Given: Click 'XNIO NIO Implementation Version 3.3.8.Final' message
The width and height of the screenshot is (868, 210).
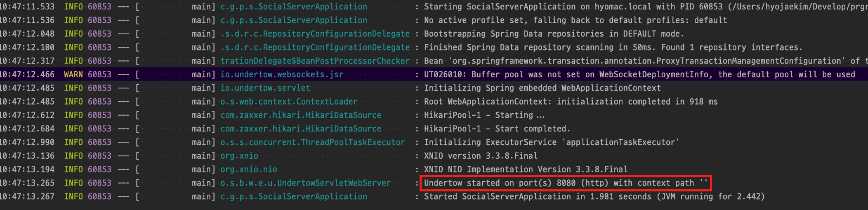Looking at the screenshot, I should tap(526, 169).
